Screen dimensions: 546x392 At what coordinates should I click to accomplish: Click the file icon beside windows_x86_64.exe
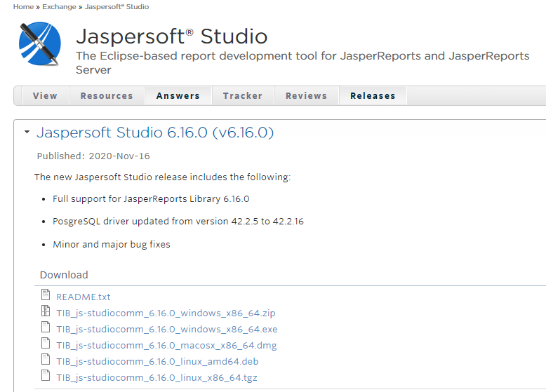[x=46, y=327]
